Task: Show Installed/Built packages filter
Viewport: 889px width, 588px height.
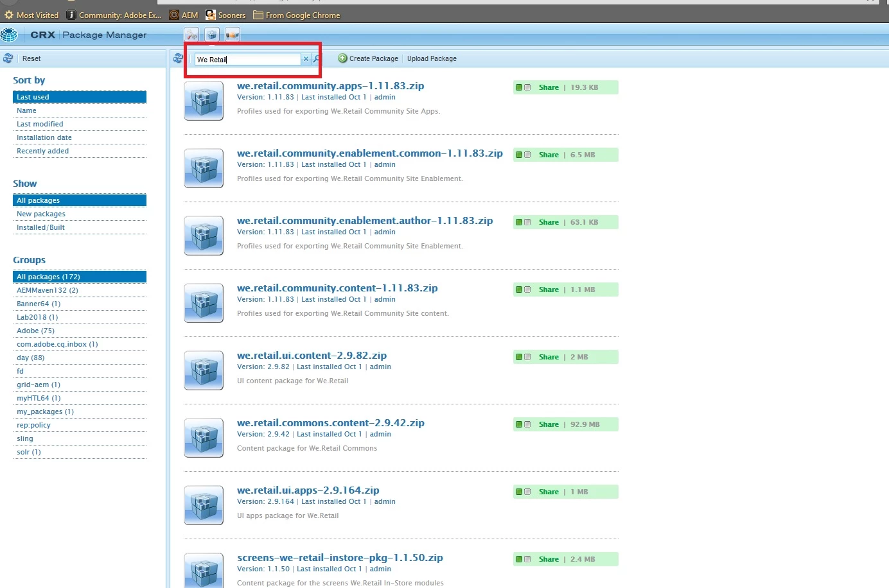Action: 80,227
